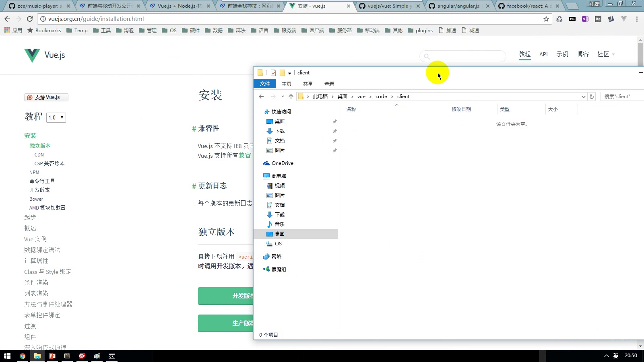Click the Explorer properties checkmark quick-access icon

tap(273, 73)
